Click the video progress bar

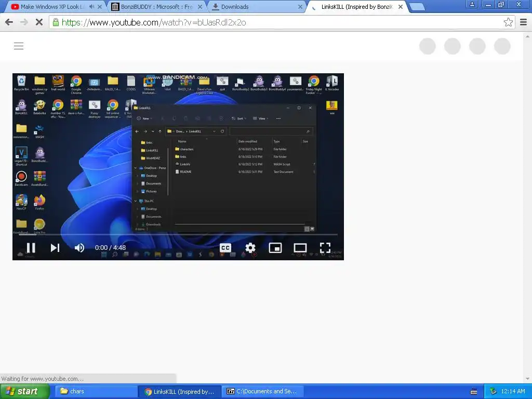pos(178,234)
